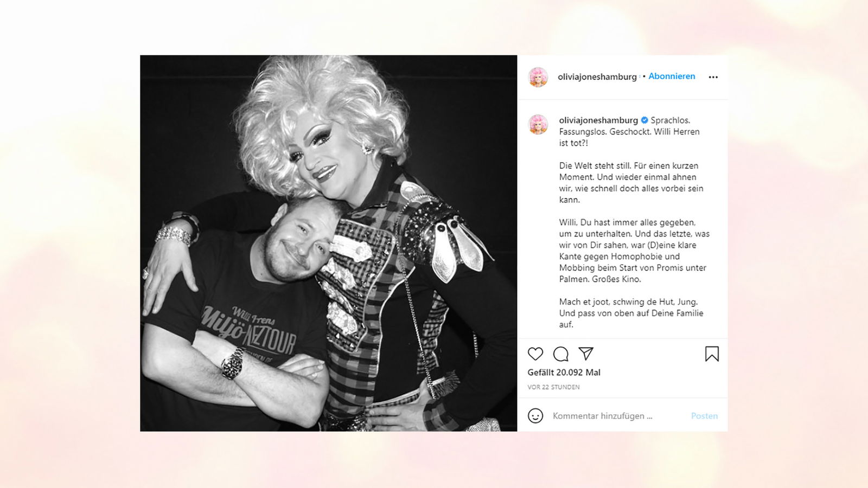The height and width of the screenshot is (488, 868).
Task: Open oliviajoneshamburg username in header
Action: point(597,77)
